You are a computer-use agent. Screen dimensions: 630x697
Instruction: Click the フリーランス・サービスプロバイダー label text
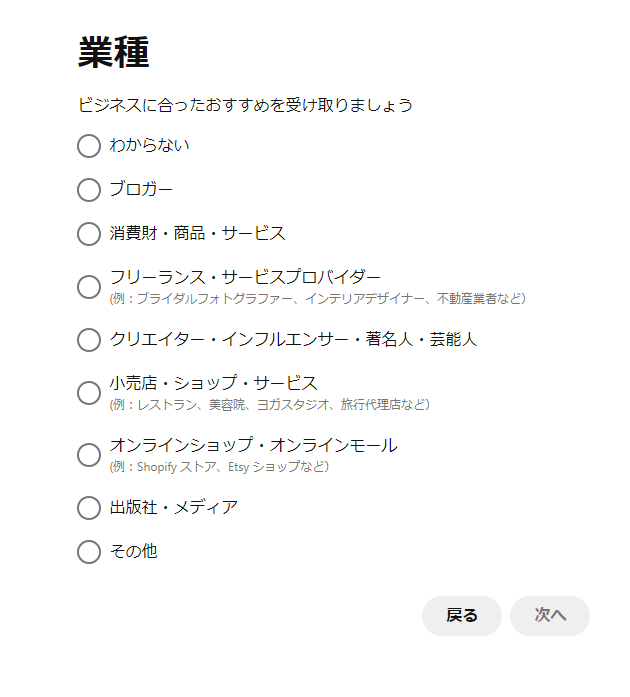(245, 277)
